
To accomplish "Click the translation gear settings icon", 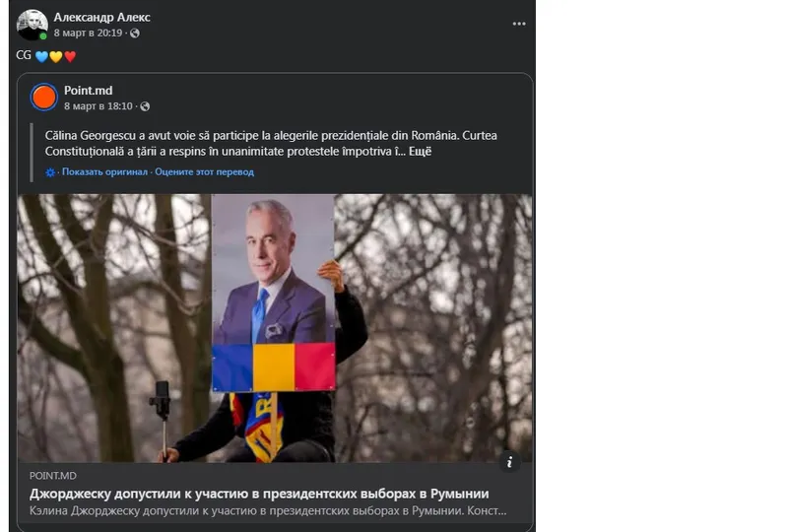I will pyautogui.click(x=50, y=172).
